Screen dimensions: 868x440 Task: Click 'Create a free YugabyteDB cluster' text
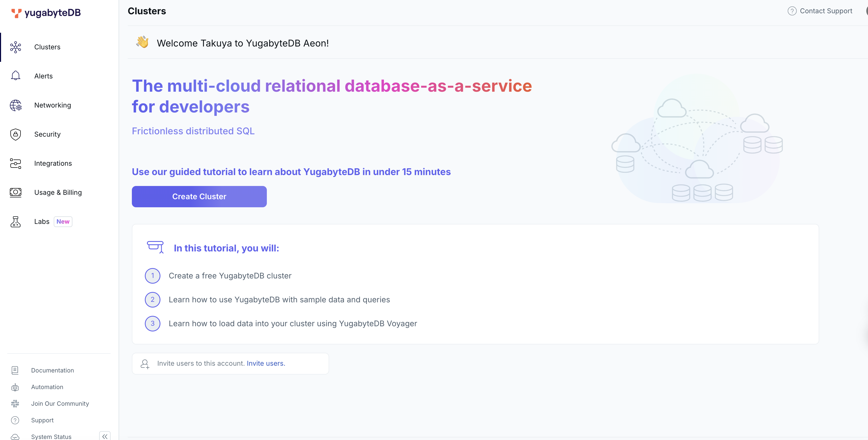pyautogui.click(x=230, y=276)
